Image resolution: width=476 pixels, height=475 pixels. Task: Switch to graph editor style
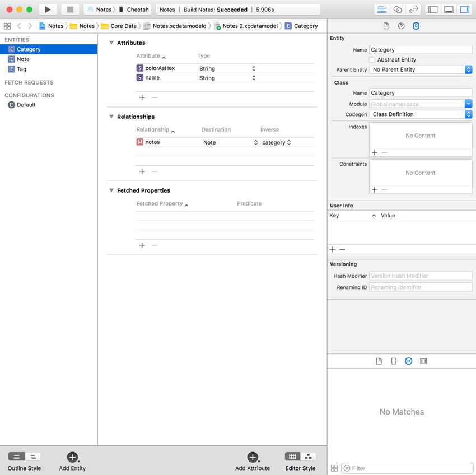(309, 456)
